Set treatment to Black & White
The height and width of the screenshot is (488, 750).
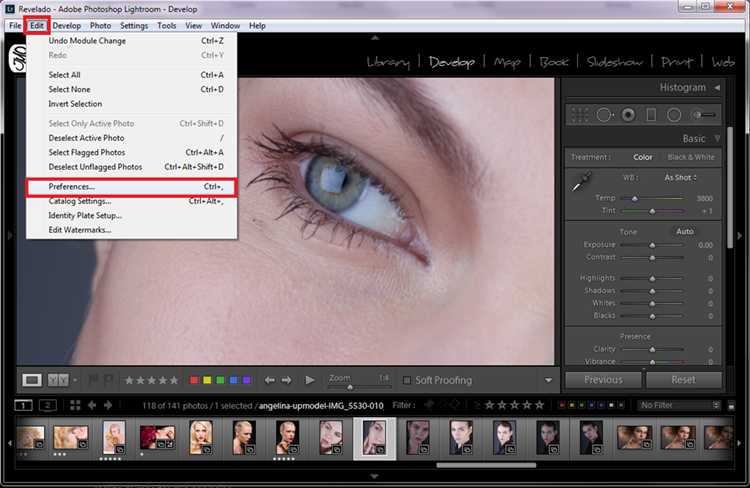(x=691, y=157)
